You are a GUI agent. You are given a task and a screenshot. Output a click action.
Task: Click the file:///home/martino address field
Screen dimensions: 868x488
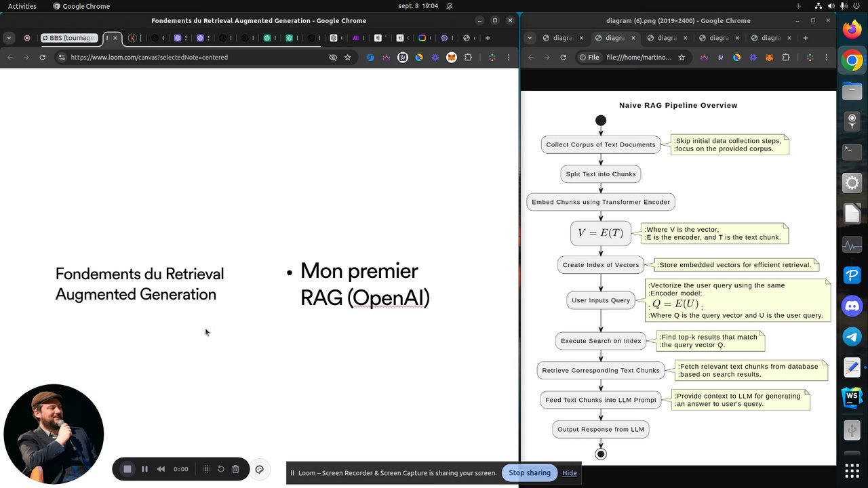click(639, 58)
